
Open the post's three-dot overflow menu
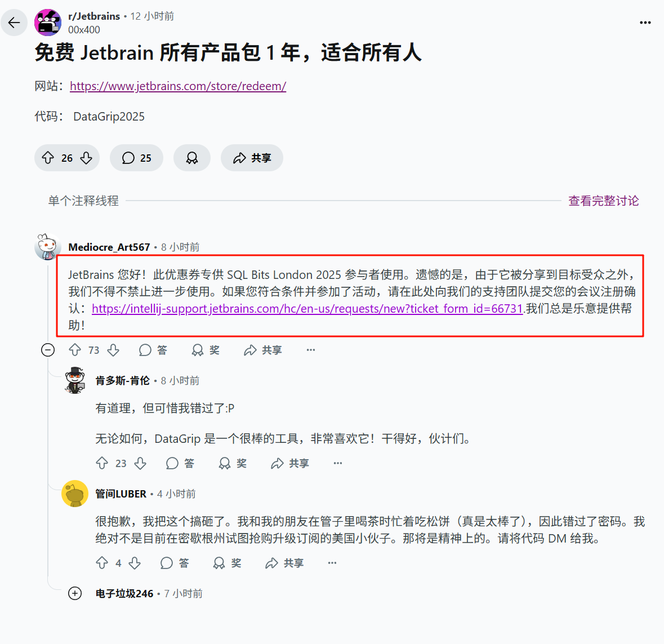click(645, 23)
